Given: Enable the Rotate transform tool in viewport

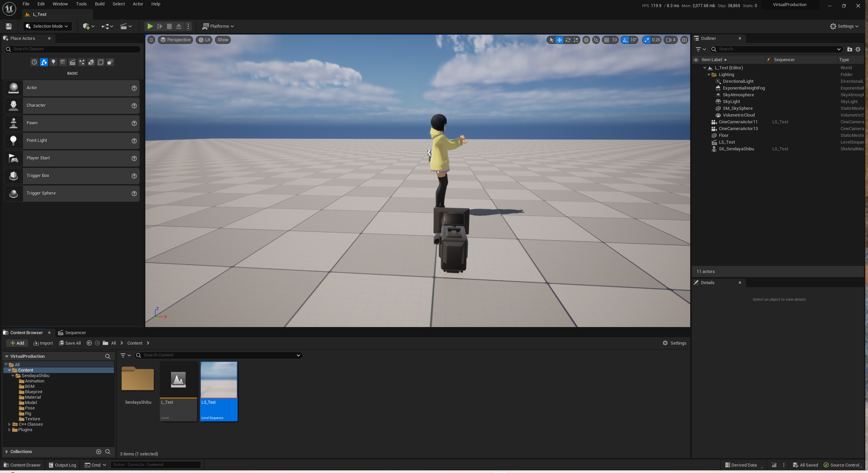Looking at the screenshot, I should (x=568, y=40).
